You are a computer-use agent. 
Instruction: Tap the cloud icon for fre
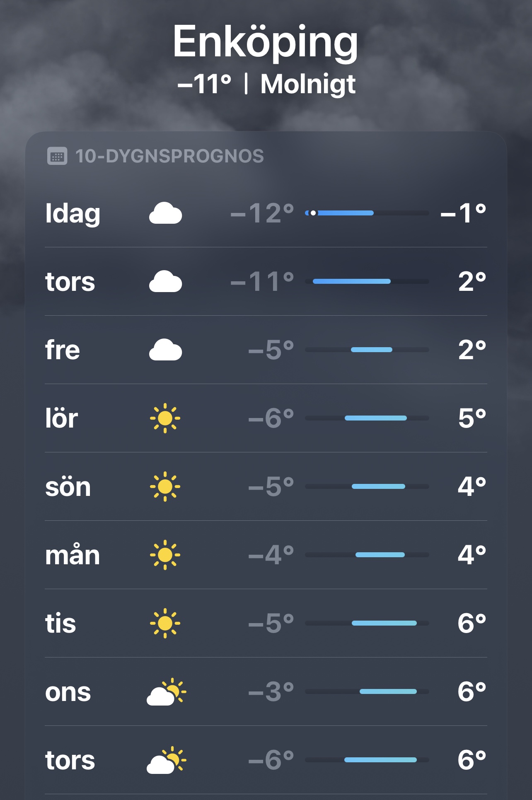[165, 350]
